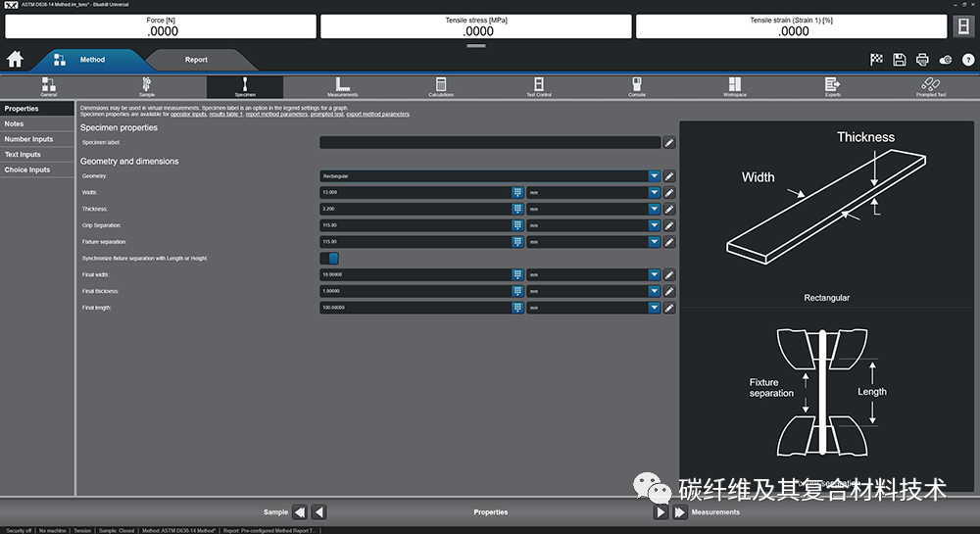Switch to the Report tab

click(196, 60)
